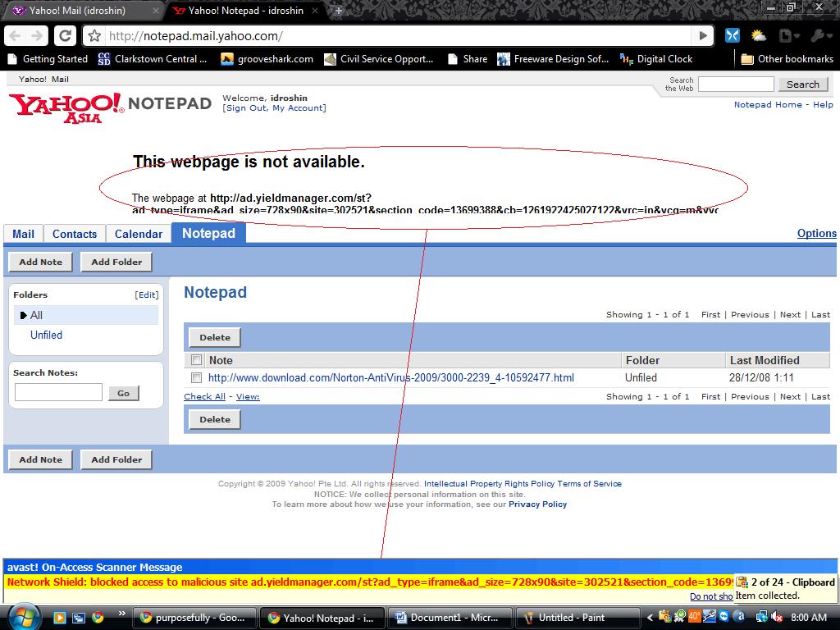
Task: Open the Share bookmark
Action: pyautogui.click(x=468, y=59)
